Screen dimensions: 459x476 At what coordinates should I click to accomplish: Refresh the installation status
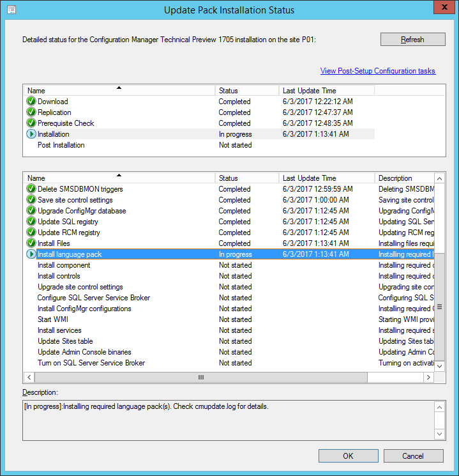[412, 40]
